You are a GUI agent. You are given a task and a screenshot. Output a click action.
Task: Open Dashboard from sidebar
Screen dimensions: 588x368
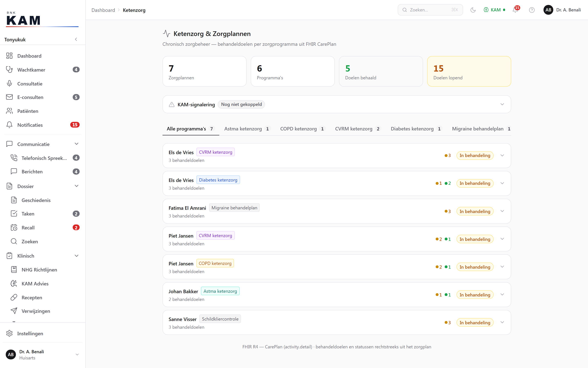42,56
